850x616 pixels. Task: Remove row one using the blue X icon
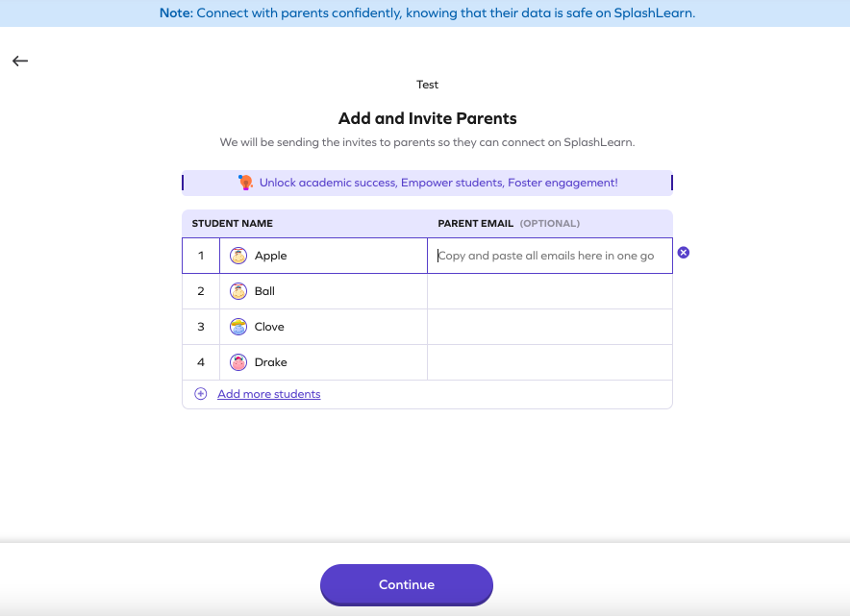coord(684,252)
